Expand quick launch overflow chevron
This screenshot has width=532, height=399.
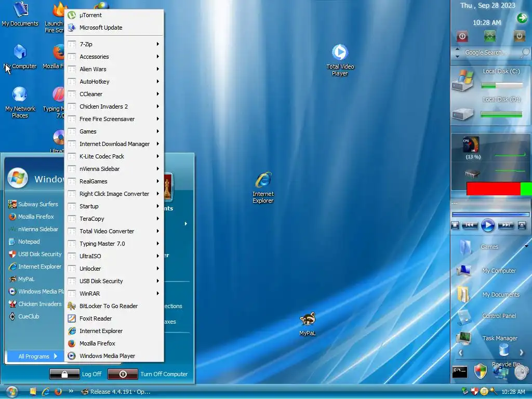click(x=71, y=391)
